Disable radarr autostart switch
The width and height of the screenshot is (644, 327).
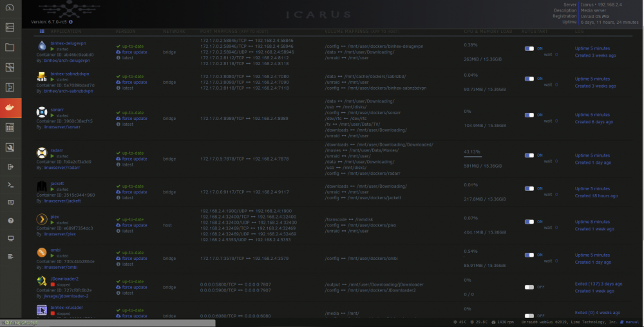click(529, 155)
